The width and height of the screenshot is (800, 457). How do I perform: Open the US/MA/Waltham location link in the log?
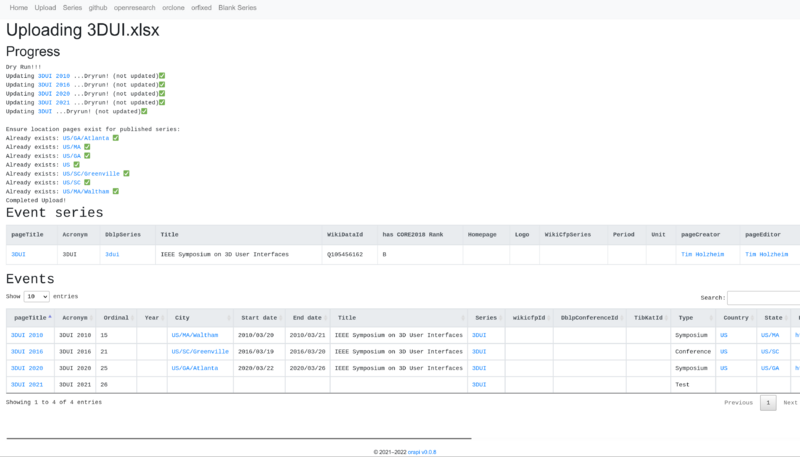point(86,192)
